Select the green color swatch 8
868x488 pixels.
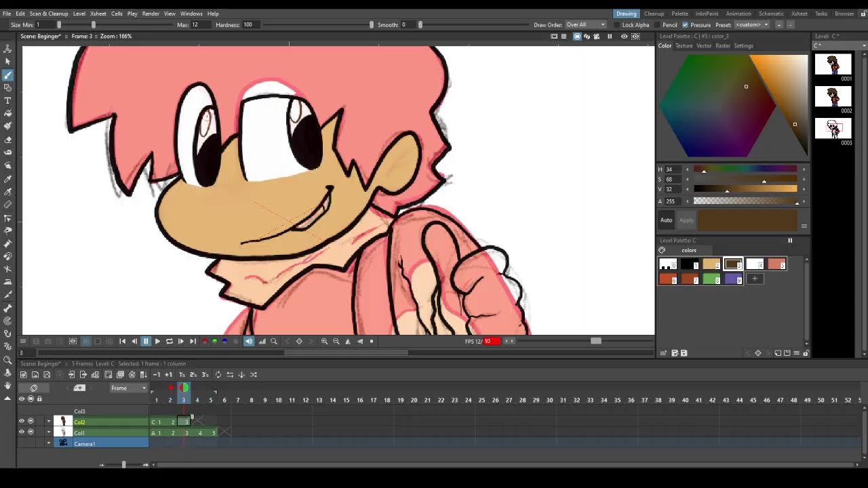pyautogui.click(x=711, y=279)
